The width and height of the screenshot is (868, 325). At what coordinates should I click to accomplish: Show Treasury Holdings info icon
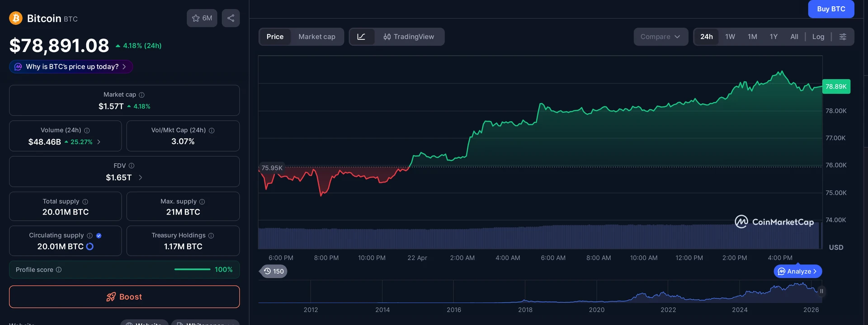pyautogui.click(x=211, y=235)
